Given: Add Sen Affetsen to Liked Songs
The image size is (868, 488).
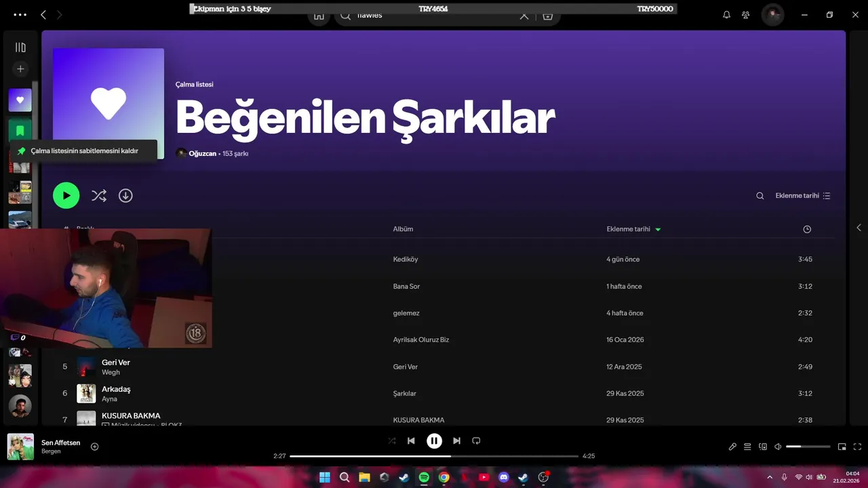Looking at the screenshot, I should 95,447.
